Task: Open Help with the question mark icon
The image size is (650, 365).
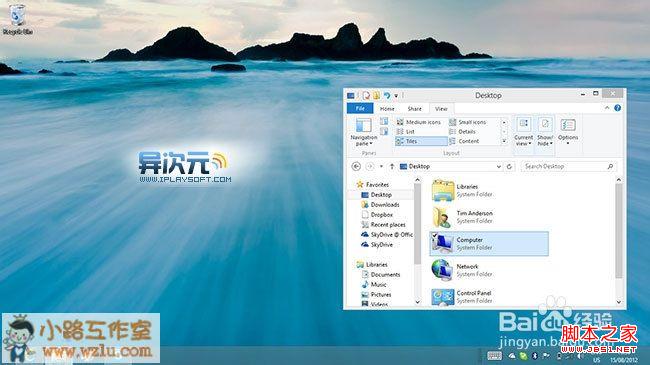Action: (x=617, y=108)
